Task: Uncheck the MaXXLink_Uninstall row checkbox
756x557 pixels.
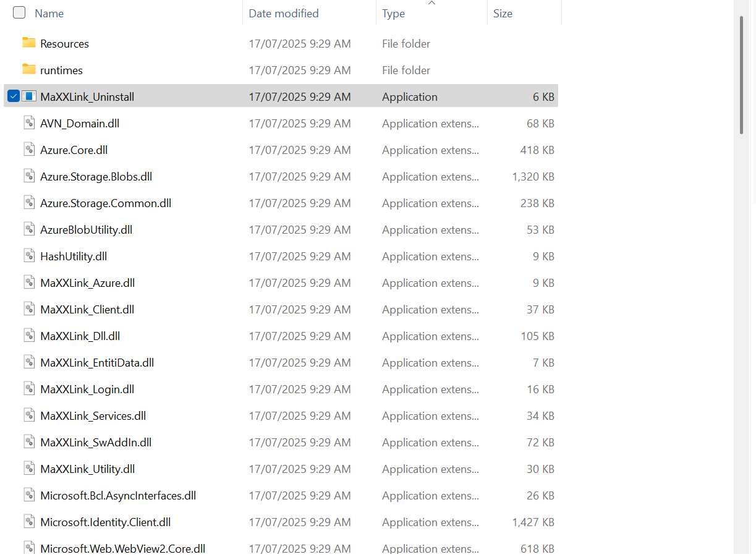Action: click(x=14, y=96)
